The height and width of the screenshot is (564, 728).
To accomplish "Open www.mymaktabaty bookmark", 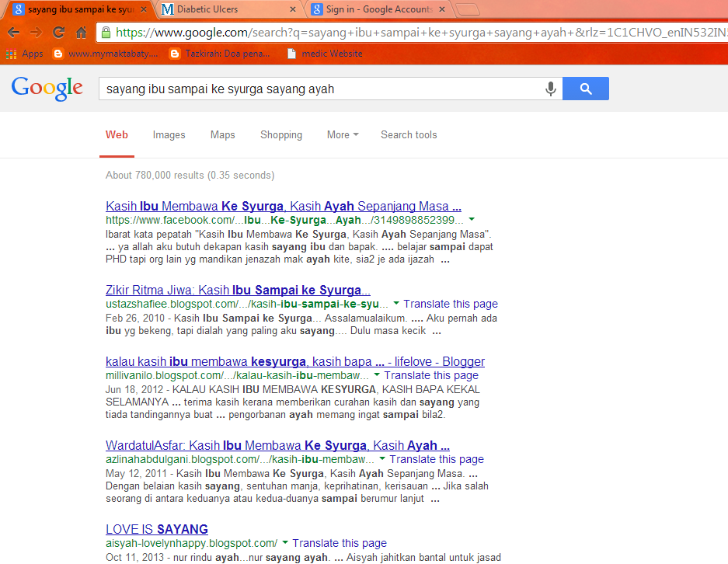I will [x=106, y=54].
